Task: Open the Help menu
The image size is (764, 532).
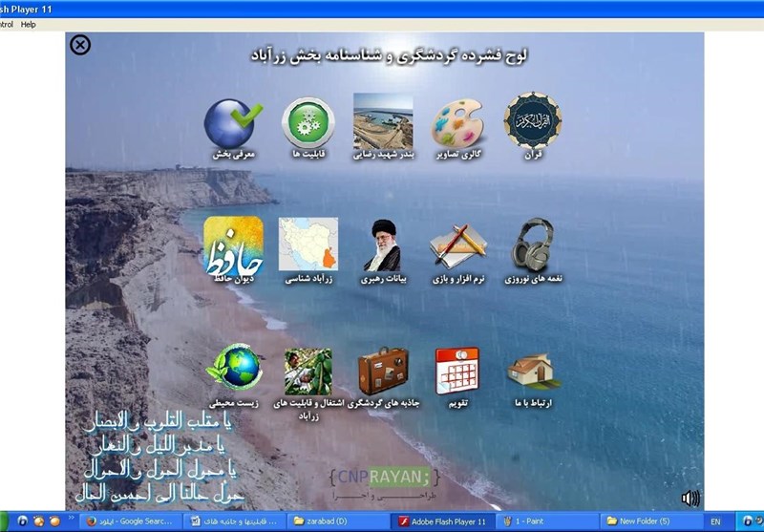Action: tap(29, 24)
